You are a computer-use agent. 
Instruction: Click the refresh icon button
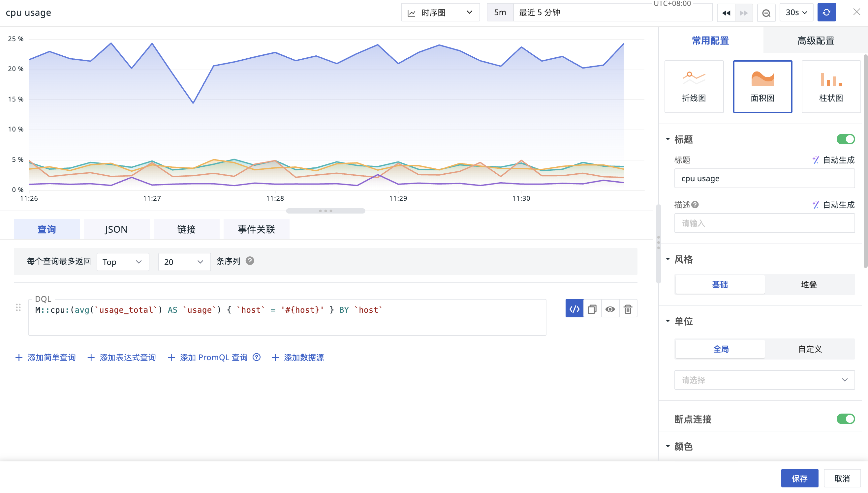(x=826, y=13)
